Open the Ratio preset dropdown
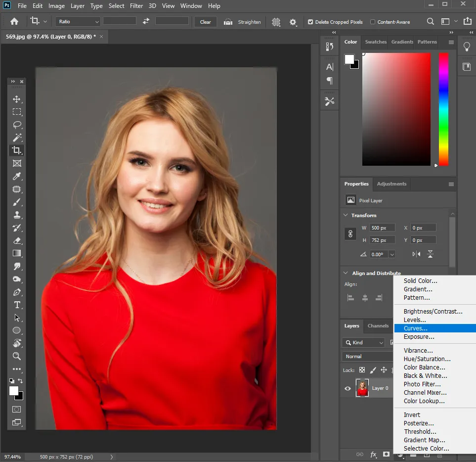476x462 pixels. tap(78, 22)
